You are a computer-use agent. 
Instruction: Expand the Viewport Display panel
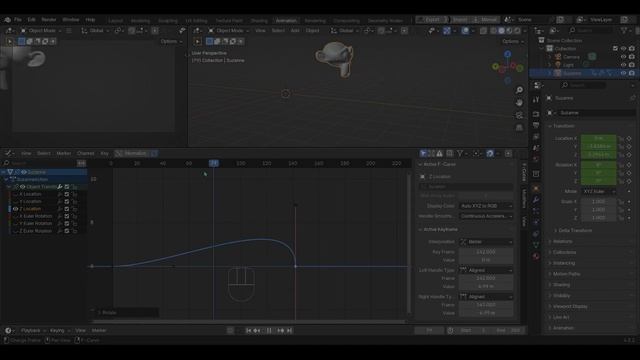point(570,307)
